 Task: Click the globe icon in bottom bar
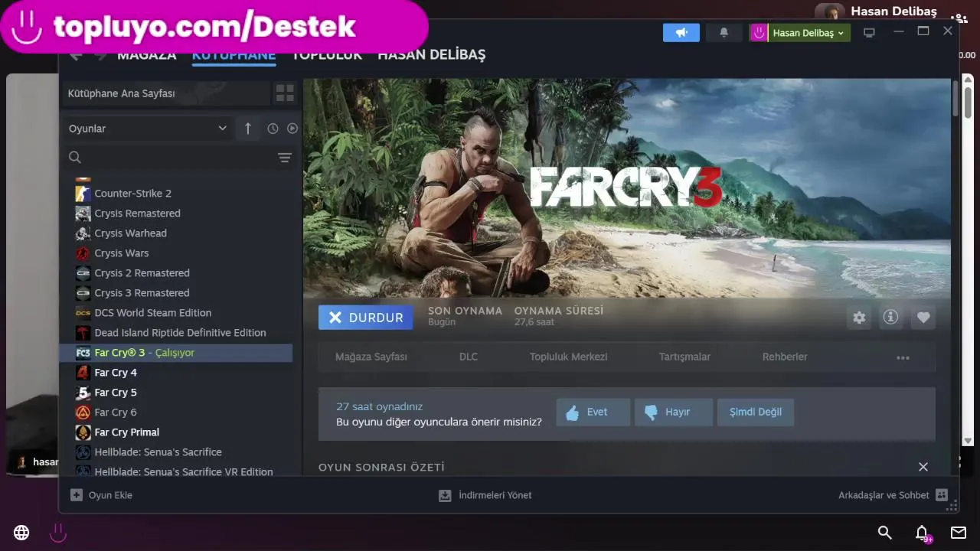pos(21,533)
